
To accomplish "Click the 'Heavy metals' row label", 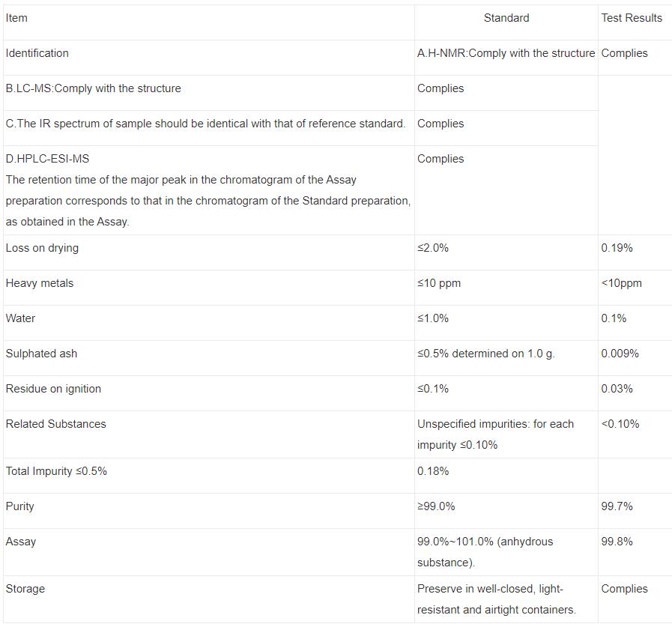I will [x=40, y=283].
